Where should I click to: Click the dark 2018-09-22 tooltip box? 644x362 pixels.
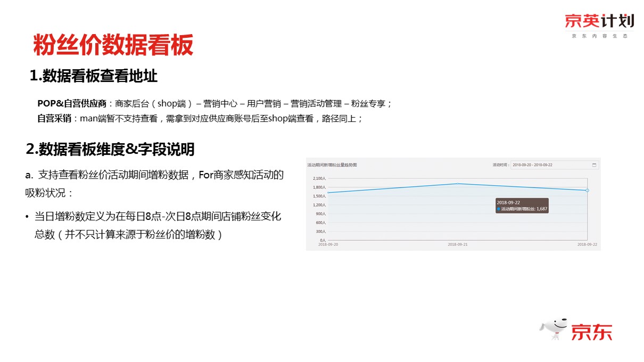pyautogui.click(x=521, y=205)
